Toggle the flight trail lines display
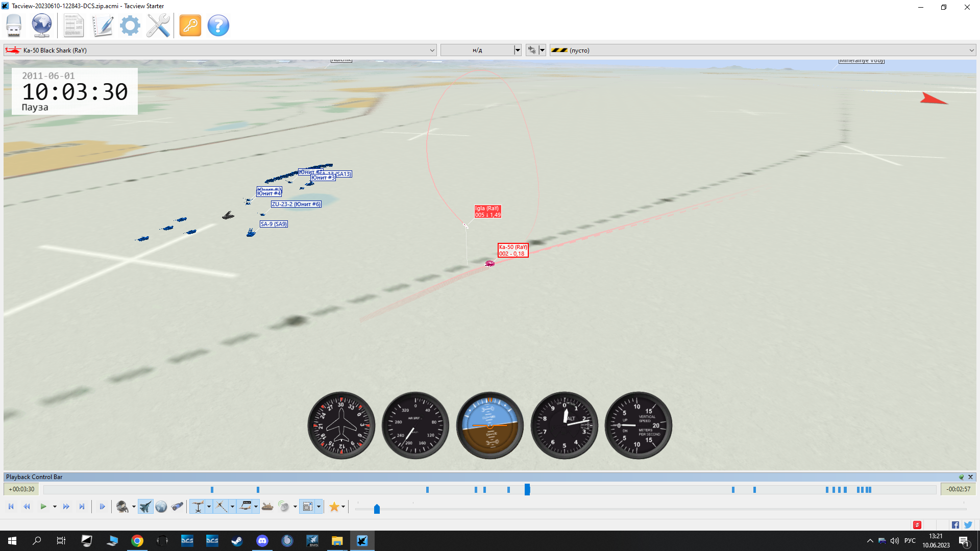 click(x=221, y=507)
